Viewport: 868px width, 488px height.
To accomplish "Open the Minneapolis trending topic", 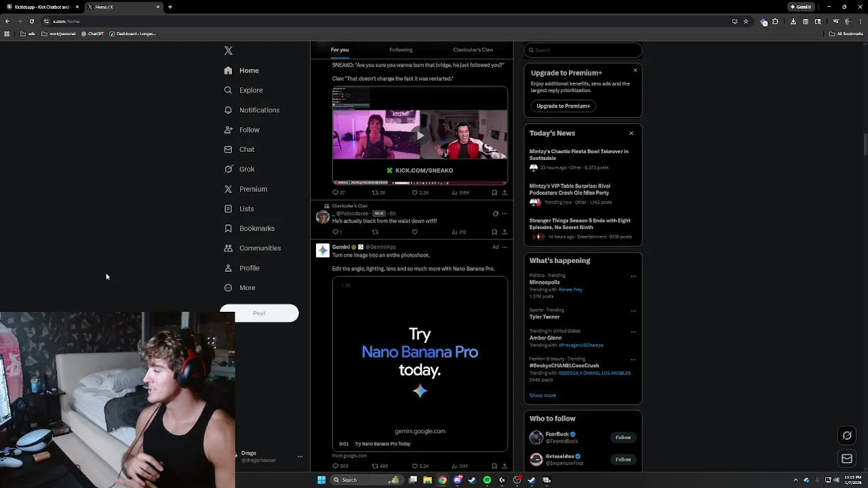I will pos(545,282).
